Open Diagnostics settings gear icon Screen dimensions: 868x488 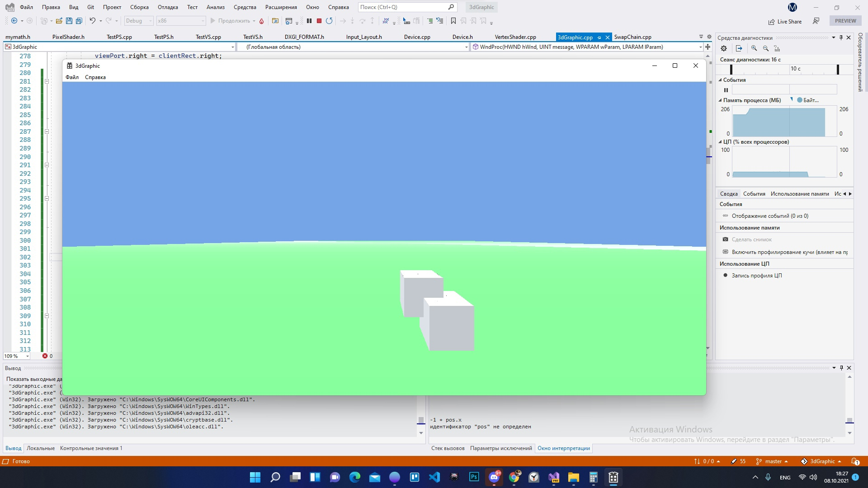(x=723, y=48)
